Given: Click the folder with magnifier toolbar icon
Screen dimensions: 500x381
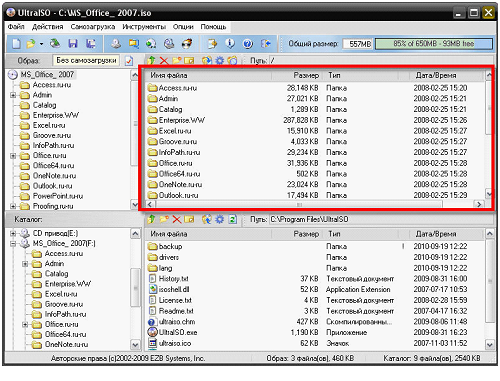Looking at the screenshot, I should tap(134, 44).
